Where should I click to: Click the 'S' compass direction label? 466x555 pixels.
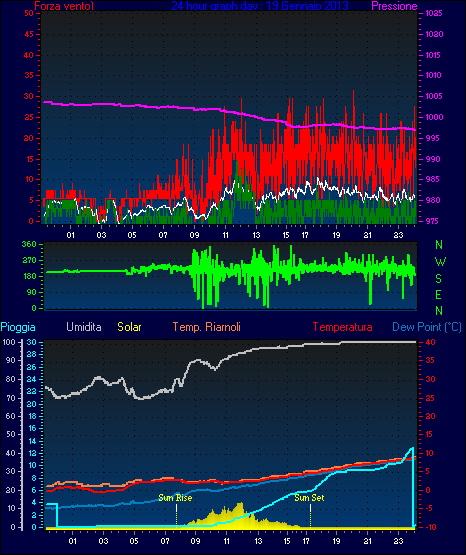[x=439, y=279]
